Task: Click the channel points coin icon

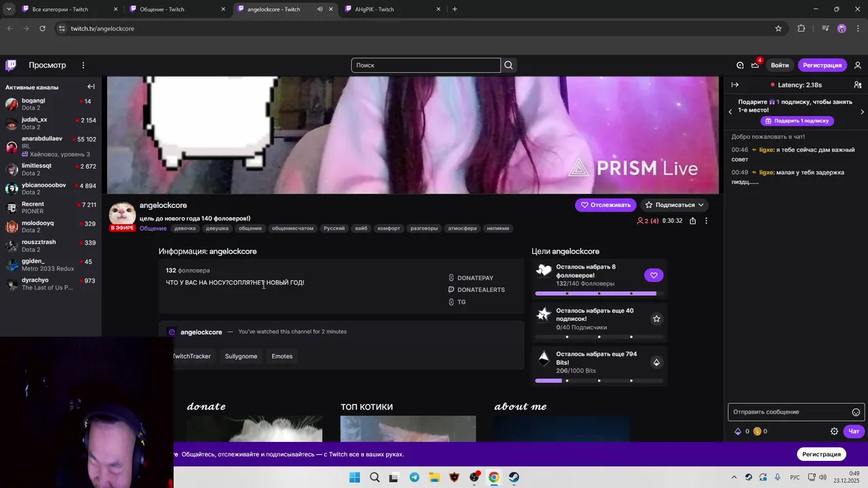Action: (x=757, y=431)
